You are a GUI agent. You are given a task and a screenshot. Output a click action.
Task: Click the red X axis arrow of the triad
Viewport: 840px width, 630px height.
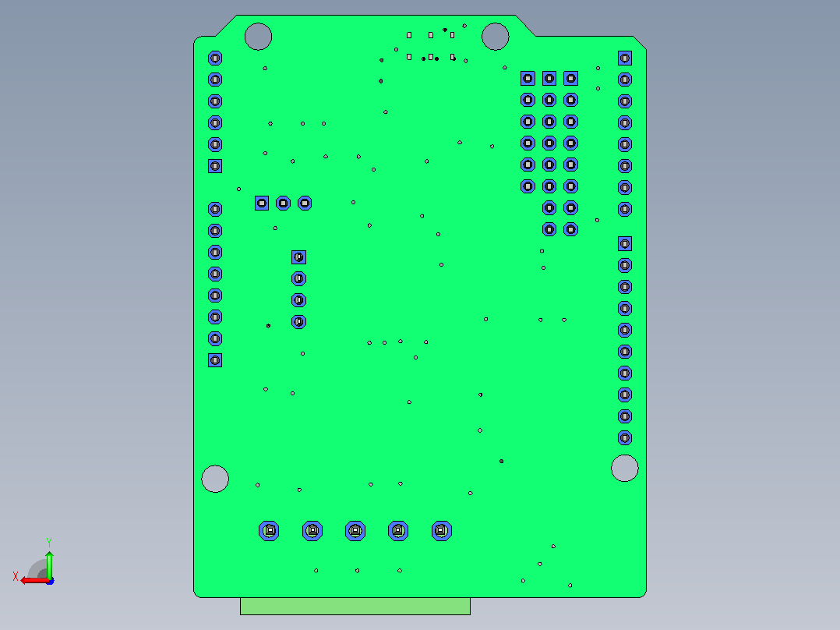[x=34, y=581]
